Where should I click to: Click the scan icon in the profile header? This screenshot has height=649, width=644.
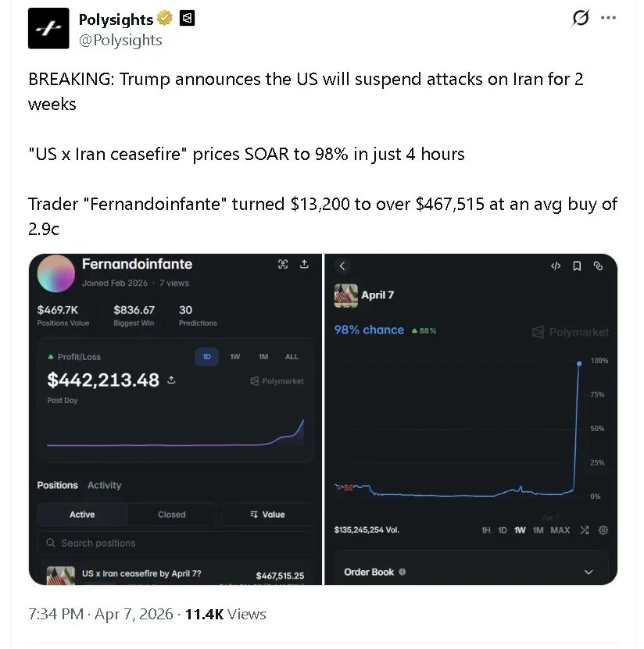tap(283, 264)
